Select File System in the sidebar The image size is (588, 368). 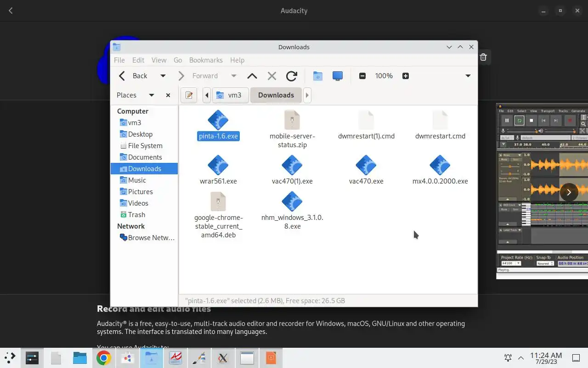[144, 146]
